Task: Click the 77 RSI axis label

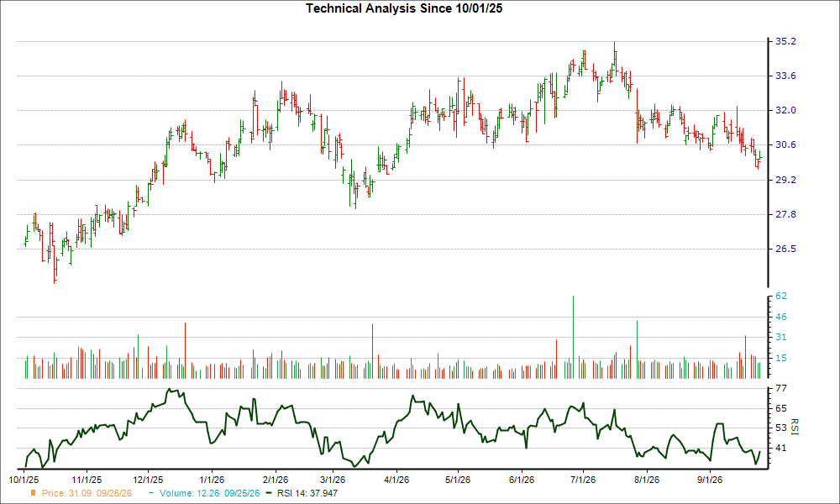Action: (x=781, y=388)
